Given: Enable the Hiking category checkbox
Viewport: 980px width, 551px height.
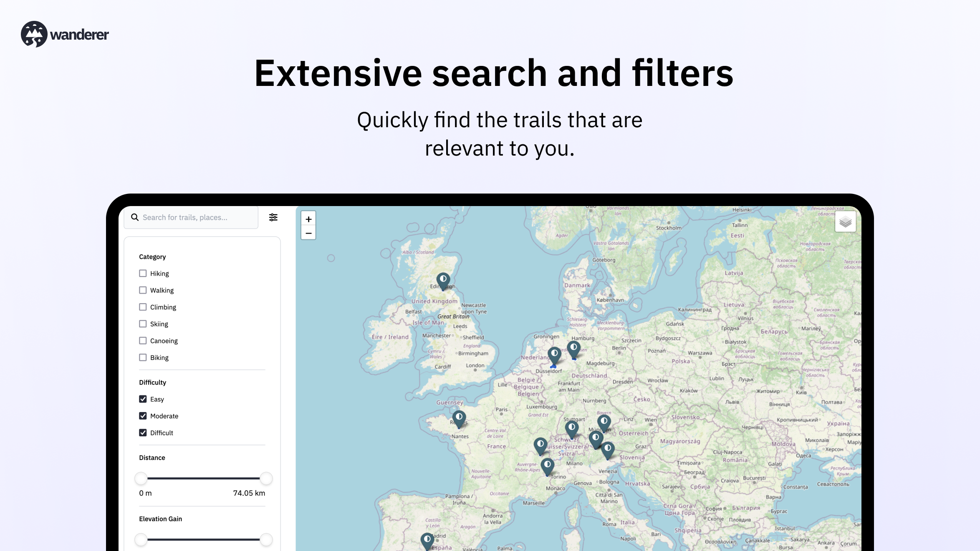Looking at the screenshot, I should pyautogui.click(x=143, y=273).
